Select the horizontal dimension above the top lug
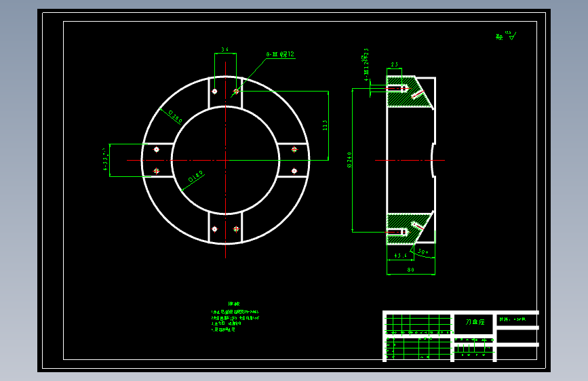 click(224, 49)
